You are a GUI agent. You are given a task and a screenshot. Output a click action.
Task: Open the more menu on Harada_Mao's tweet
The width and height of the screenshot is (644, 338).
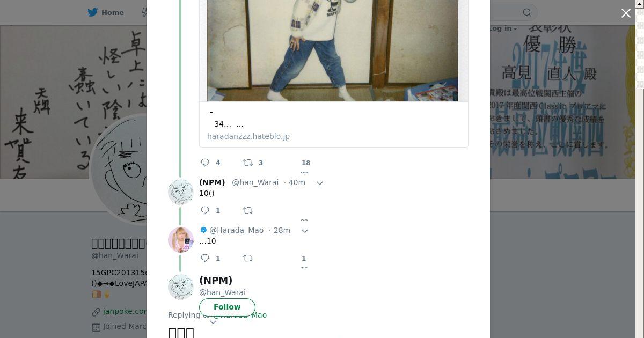point(305,231)
